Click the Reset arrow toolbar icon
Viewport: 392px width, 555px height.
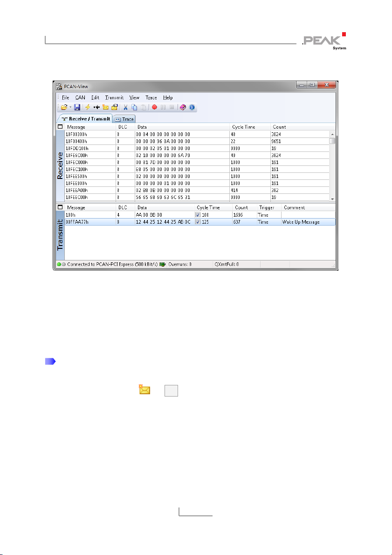[x=96, y=107]
